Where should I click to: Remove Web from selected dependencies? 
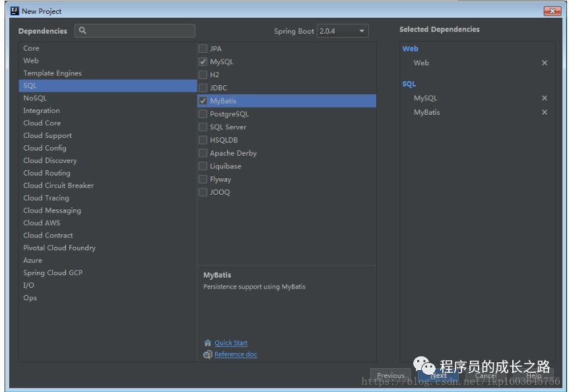tap(545, 63)
